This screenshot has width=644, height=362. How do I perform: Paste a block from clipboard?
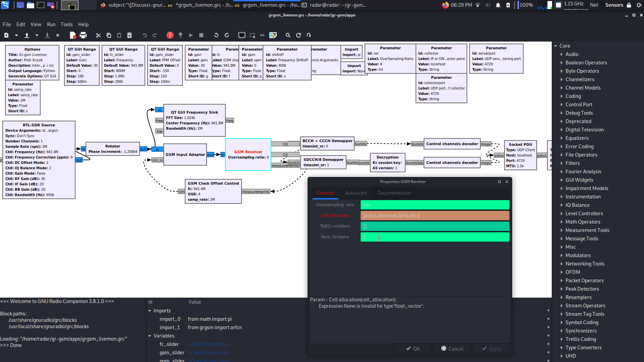click(119, 35)
